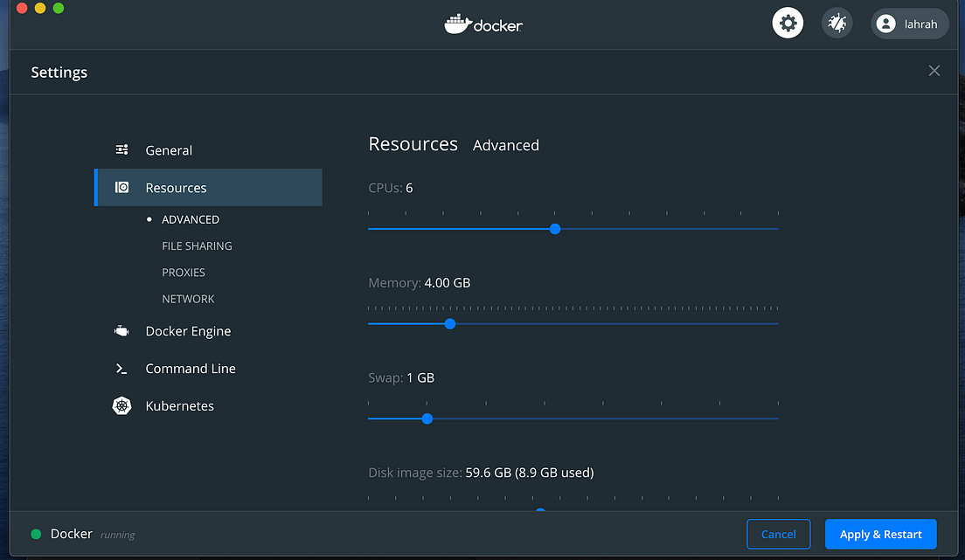The image size is (965, 560).
Task: Click the Disk image size slider handle
Action: pyautogui.click(x=540, y=510)
